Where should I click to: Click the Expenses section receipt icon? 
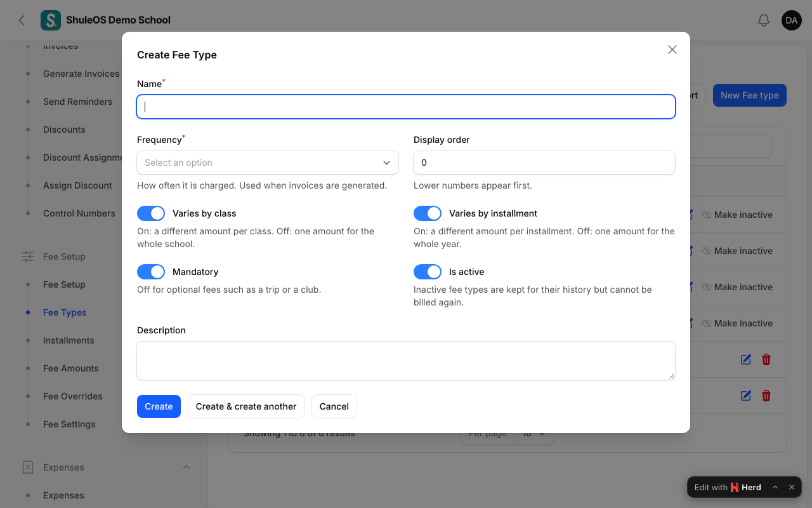coord(28,467)
